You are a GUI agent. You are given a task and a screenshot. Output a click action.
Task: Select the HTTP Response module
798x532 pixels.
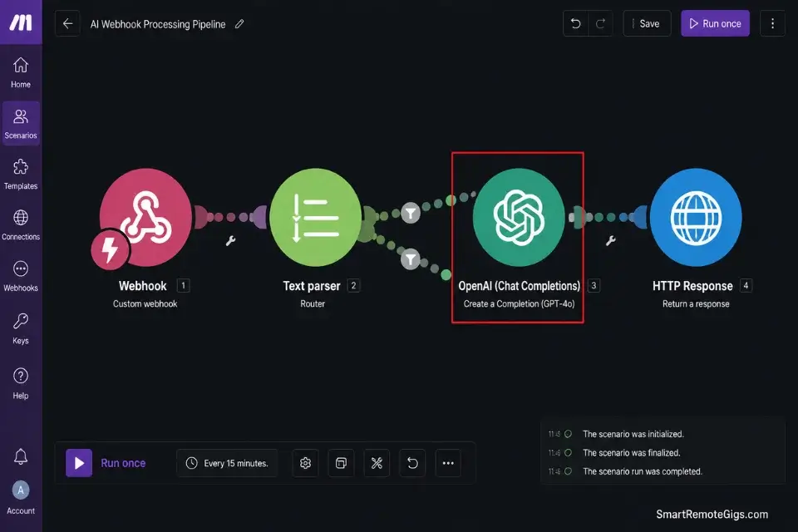[x=696, y=218]
